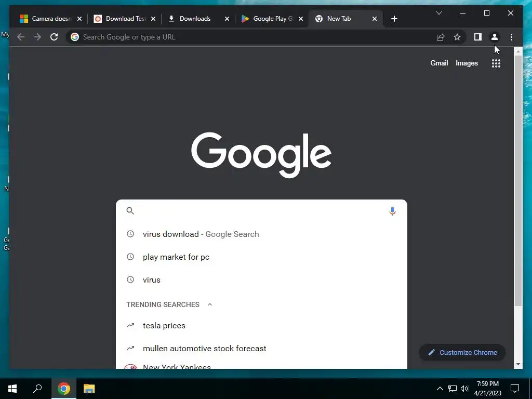532x399 pixels.
Task: Open Windows taskbar search
Action: click(x=37, y=389)
